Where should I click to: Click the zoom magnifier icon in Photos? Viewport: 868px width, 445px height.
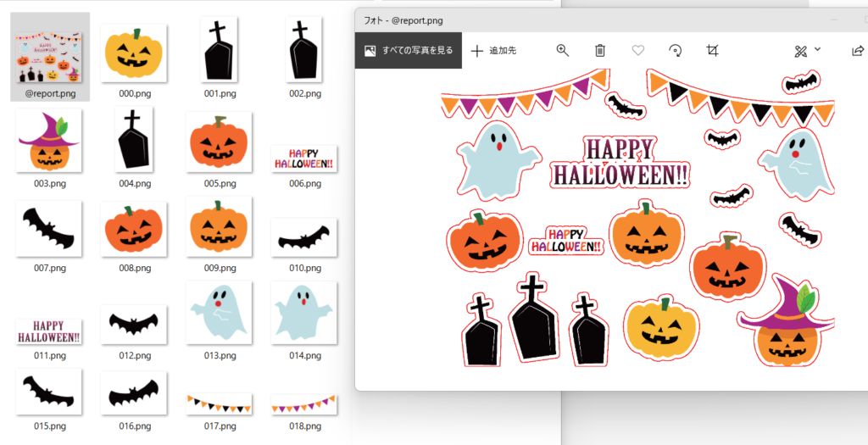pyautogui.click(x=562, y=51)
